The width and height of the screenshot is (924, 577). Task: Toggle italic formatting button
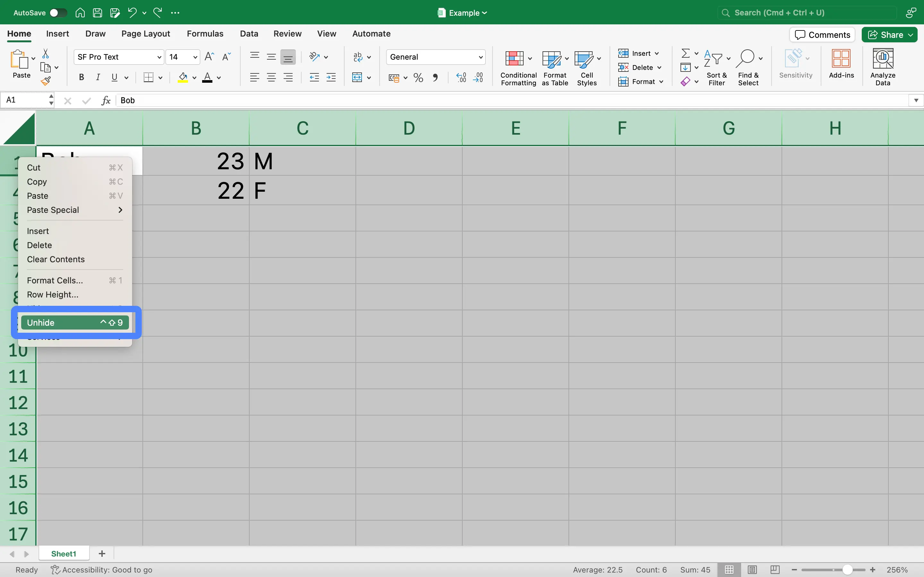(98, 78)
